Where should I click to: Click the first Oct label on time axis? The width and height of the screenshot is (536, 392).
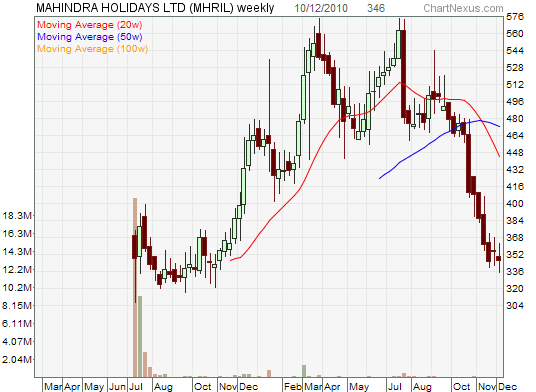pyautogui.click(x=203, y=387)
